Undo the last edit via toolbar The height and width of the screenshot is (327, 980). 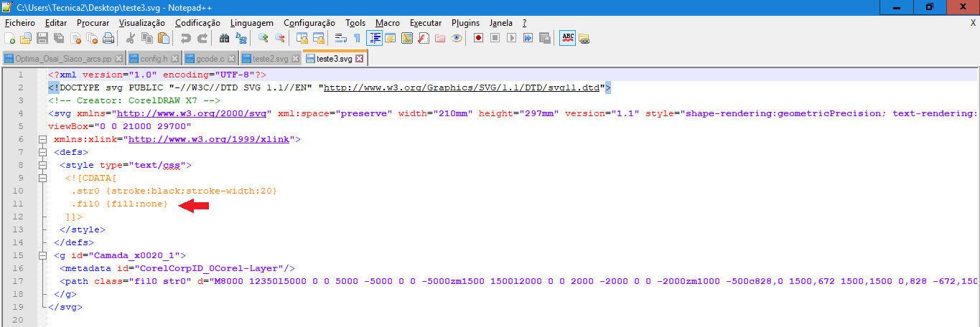coord(186,38)
